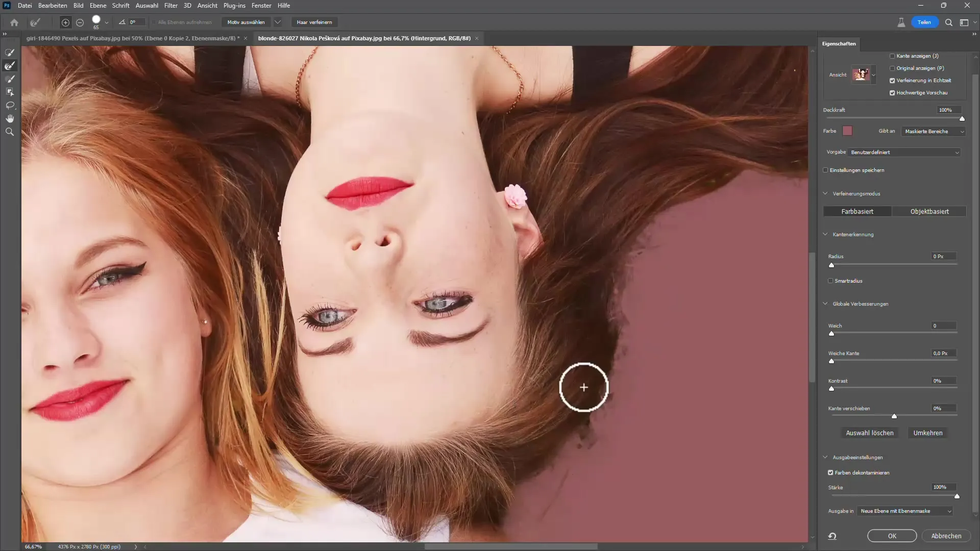Open the Maskierte Bereiche dropdown
Screen dimensions: 980x551
pos(934,132)
